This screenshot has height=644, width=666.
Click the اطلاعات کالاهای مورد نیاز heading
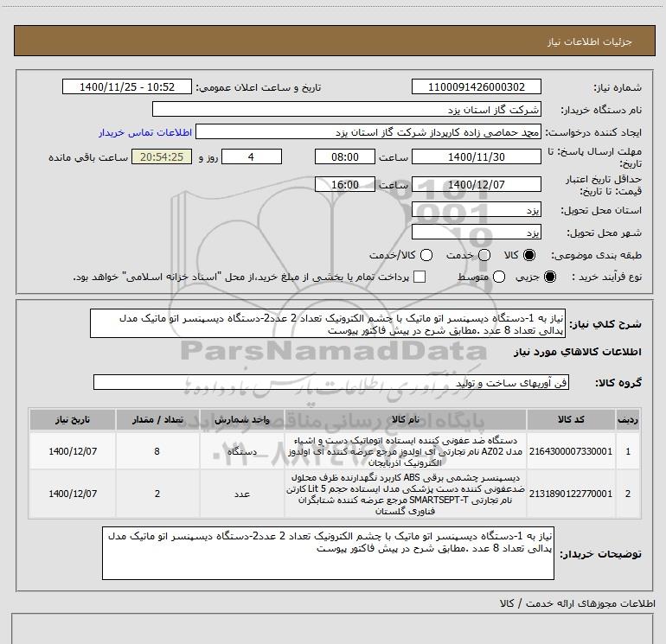578,352
